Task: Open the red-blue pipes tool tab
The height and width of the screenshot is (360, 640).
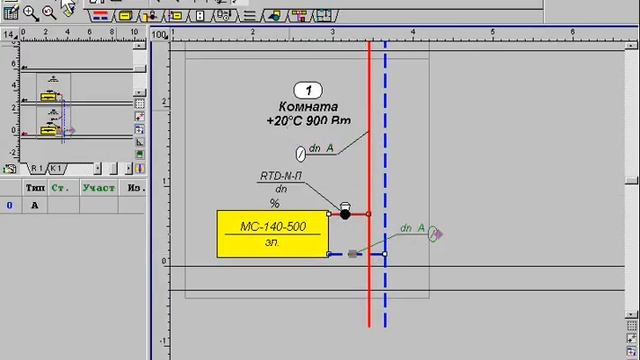Action: tap(100, 16)
